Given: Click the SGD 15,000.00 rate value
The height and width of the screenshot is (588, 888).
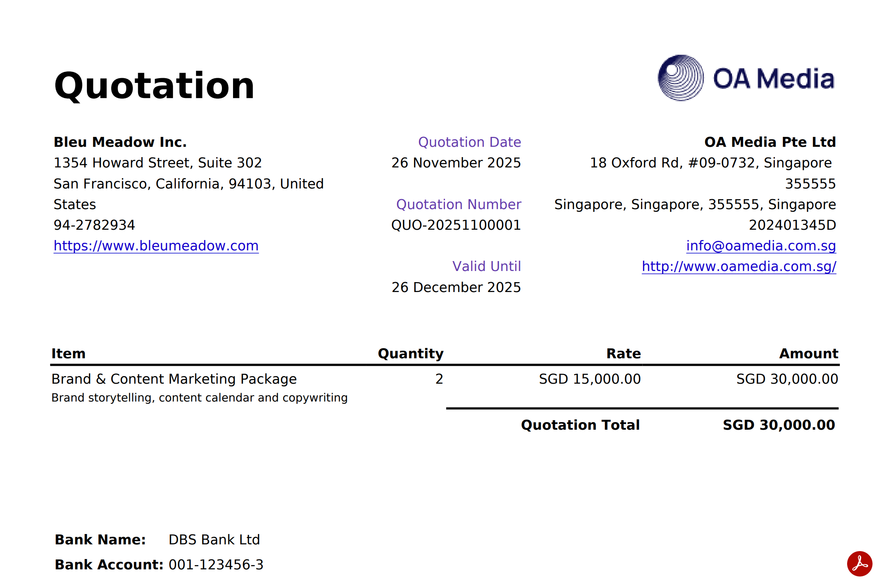Looking at the screenshot, I should coord(589,379).
